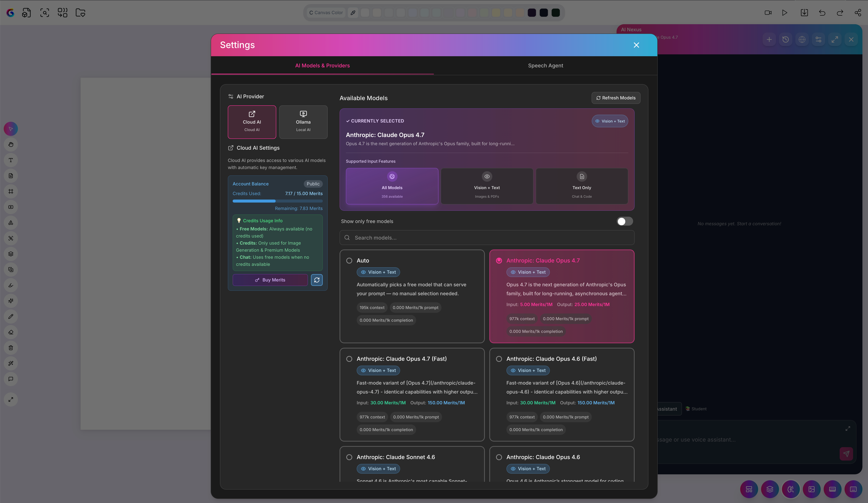This screenshot has width=868, height=503.
Task: Click the trash delete icon
Action: [x=11, y=348]
